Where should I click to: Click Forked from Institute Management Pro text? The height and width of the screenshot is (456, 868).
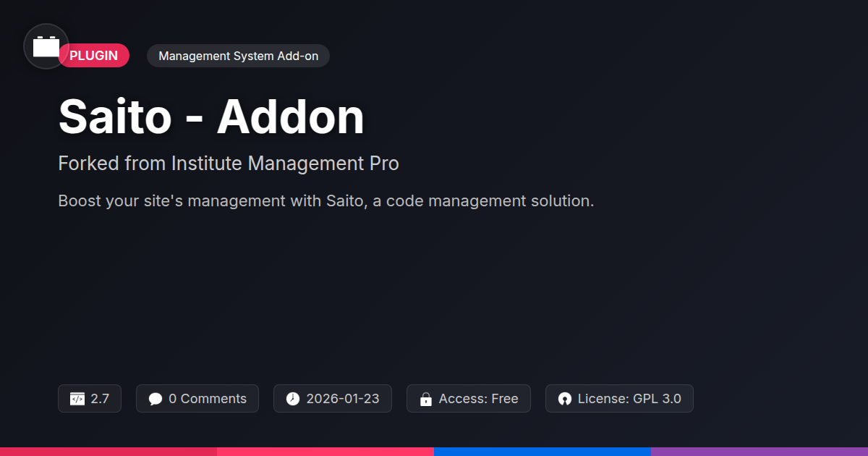229,164
